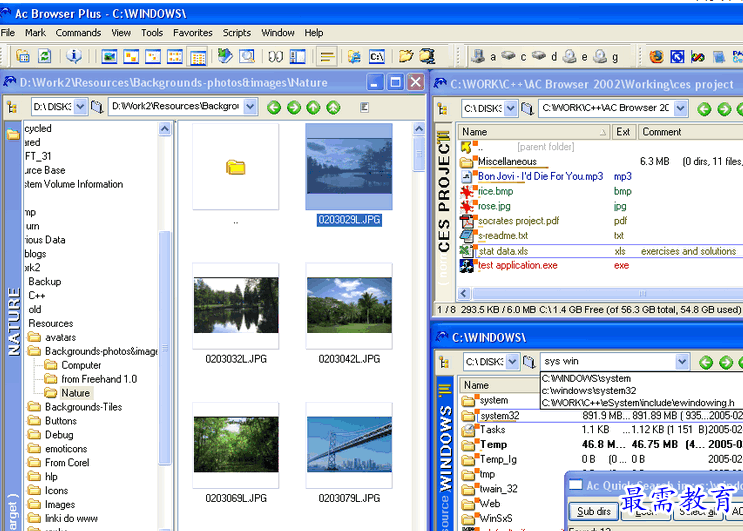Click the first folder icon in main toolbar
This screenshot has width=743, height=531.
(23, 56)
